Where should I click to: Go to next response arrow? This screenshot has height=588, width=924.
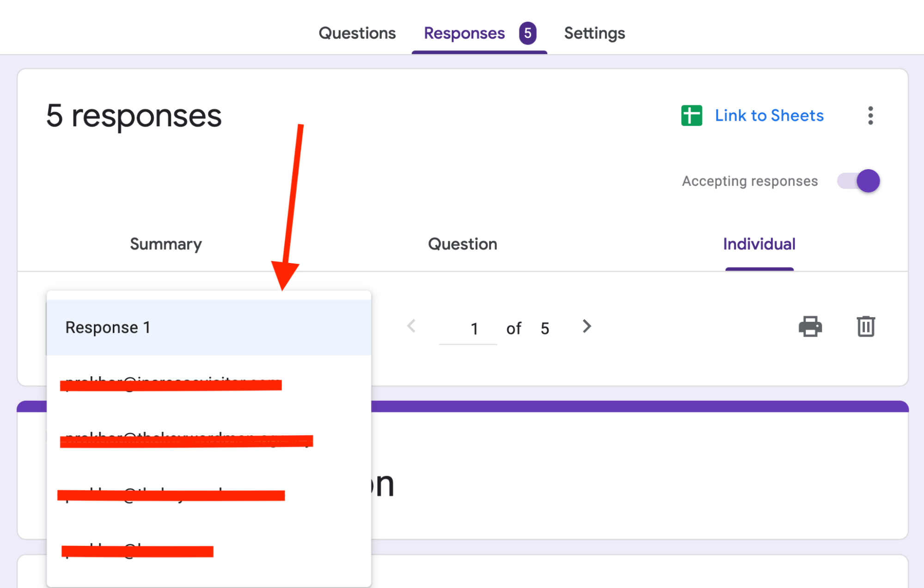[x=587, y=327]
